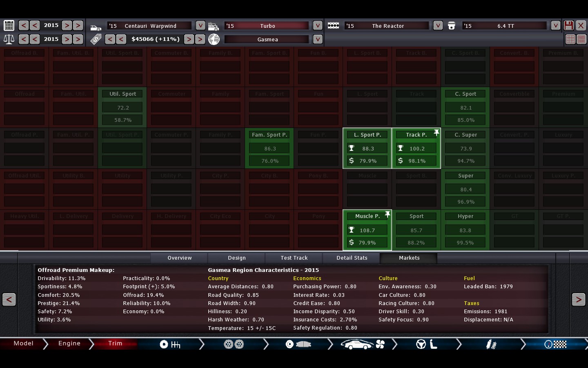Go to the Engine step

click(69, 343)
